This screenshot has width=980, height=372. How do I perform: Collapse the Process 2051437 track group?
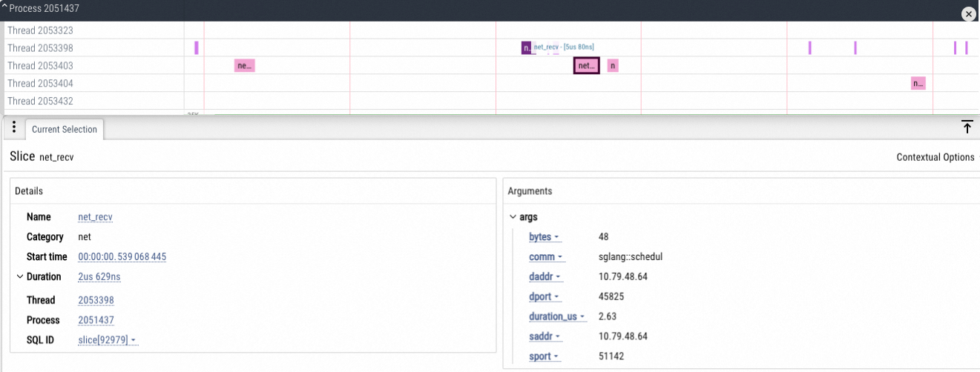pos(4,8)
